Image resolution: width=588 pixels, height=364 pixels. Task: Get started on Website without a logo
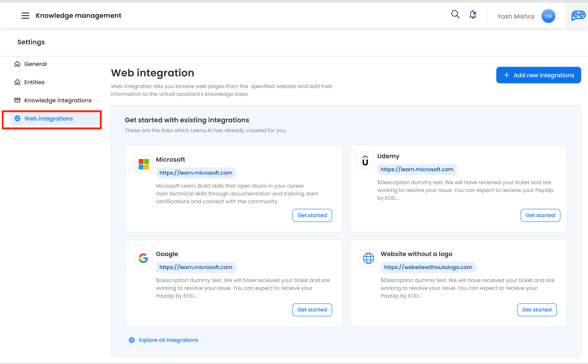[537, 310]
